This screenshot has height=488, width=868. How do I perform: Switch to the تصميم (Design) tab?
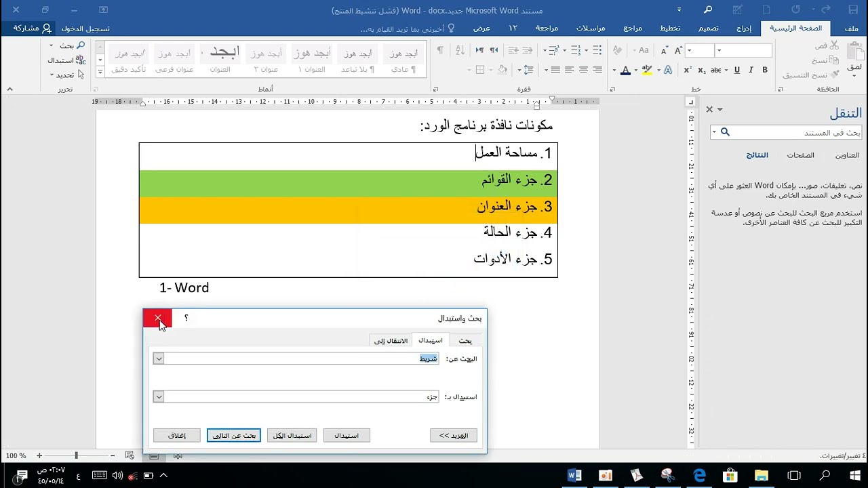[709, 28]
